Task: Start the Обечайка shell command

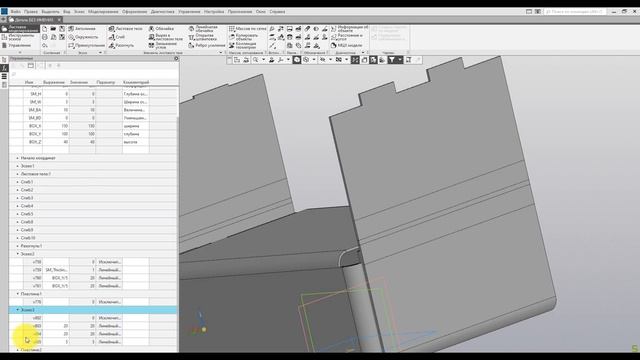Action: coord(161,29)
